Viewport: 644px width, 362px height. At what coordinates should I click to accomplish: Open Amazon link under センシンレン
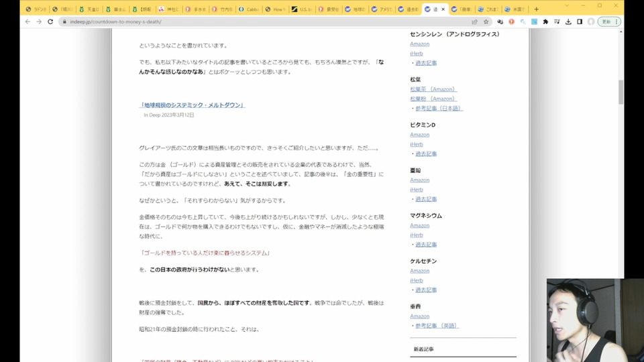pyautogui.click(x=419, y=44)
